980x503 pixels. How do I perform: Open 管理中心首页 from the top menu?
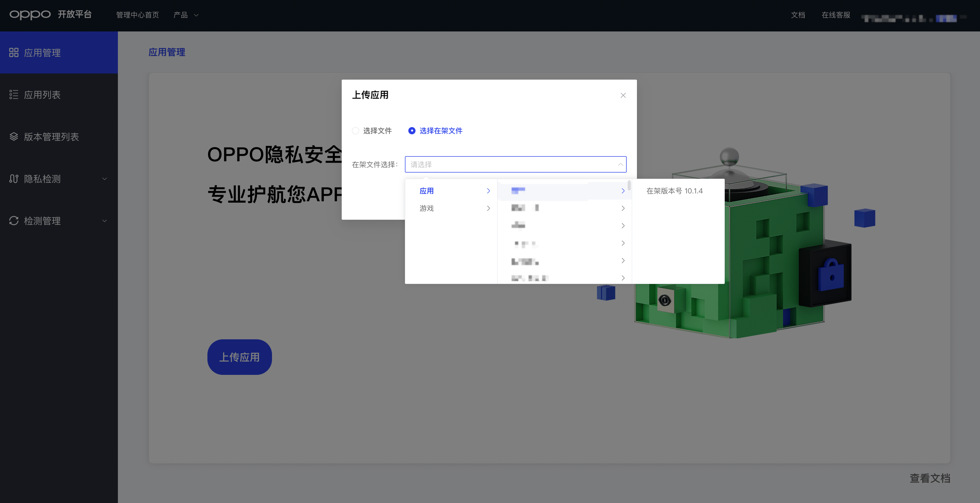137,15
